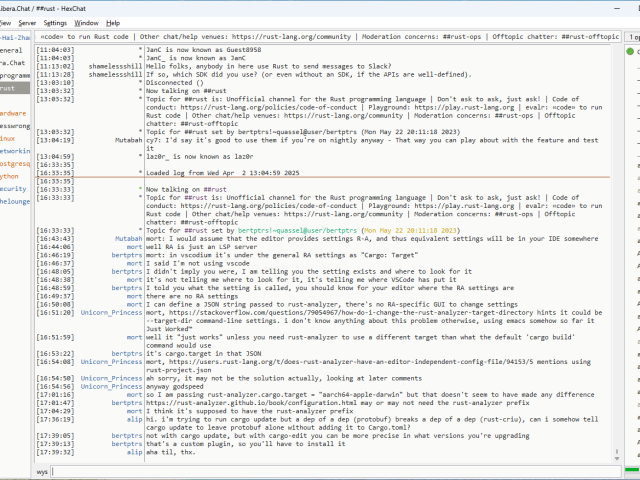Switch to the python channel
Image resolution: width=640 pixels, height=480 pixels.
(10, 175)
